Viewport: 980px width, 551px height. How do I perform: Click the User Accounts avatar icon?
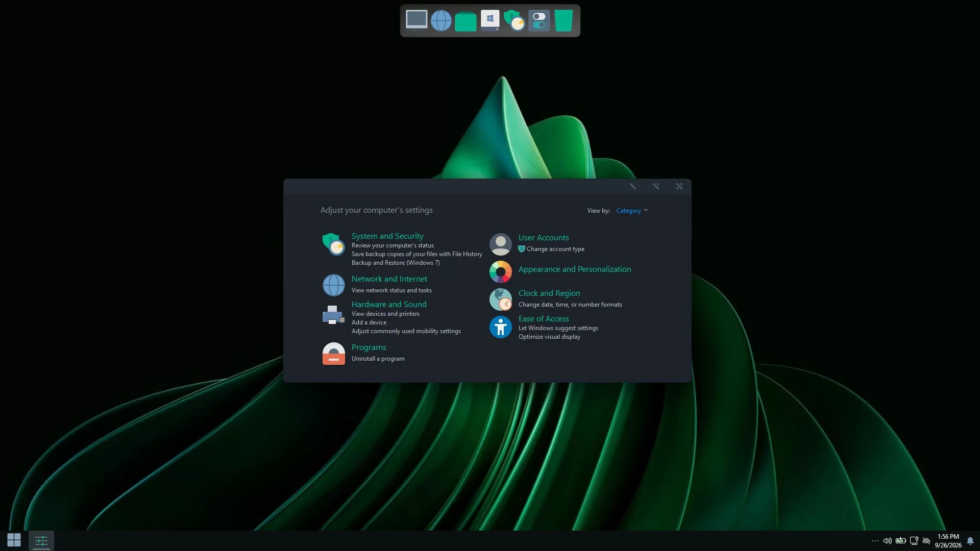point(500,244)
